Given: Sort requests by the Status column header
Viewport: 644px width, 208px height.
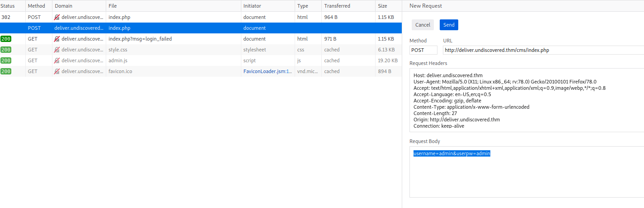Looking at the screenshot, I should click(x=8, y=6).
